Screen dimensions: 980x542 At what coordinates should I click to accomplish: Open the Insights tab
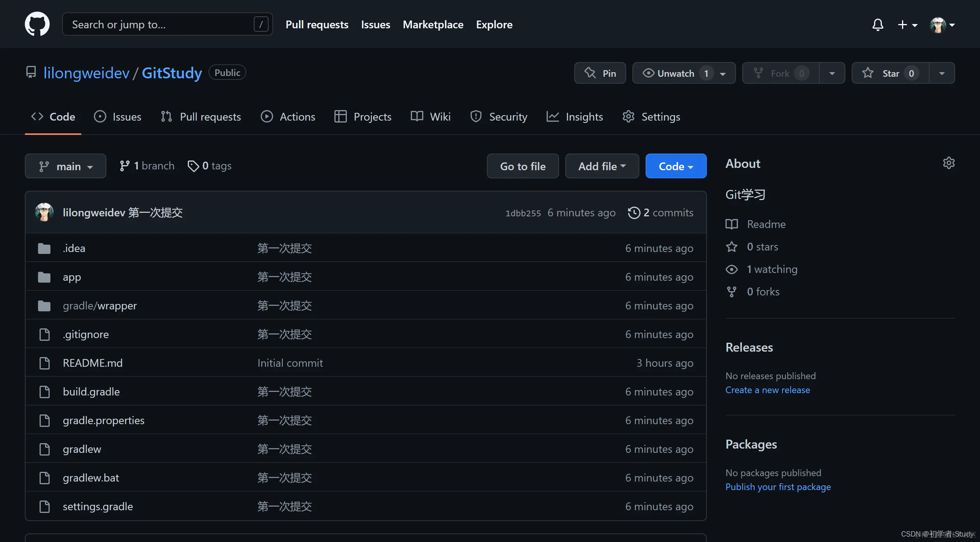coord(575,117)
